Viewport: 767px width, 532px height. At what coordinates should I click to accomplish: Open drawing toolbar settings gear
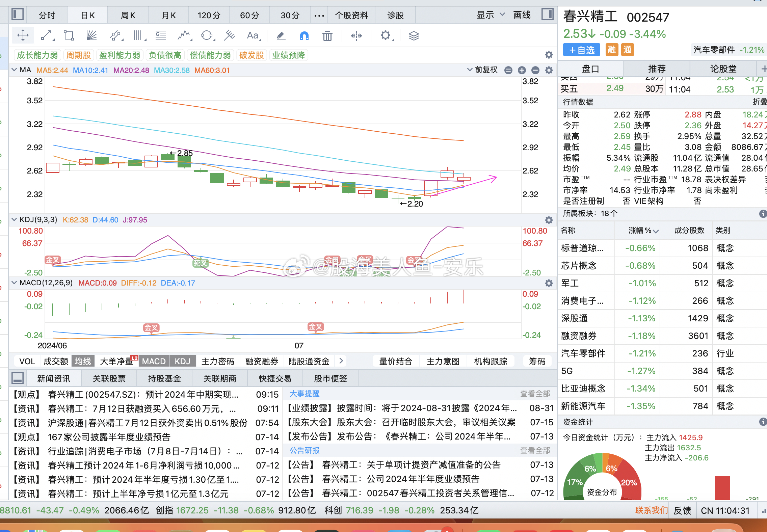click(386, 35)
